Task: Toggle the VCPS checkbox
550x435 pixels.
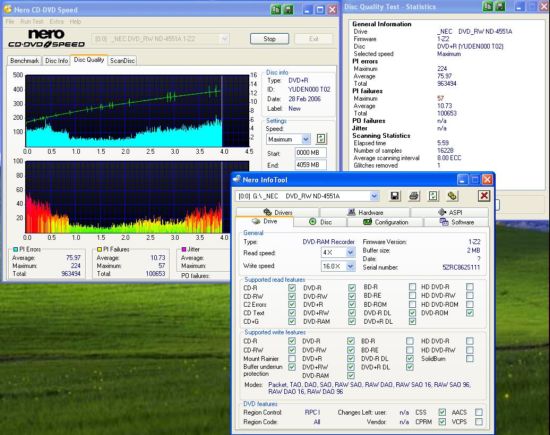Action: (479, 422)
